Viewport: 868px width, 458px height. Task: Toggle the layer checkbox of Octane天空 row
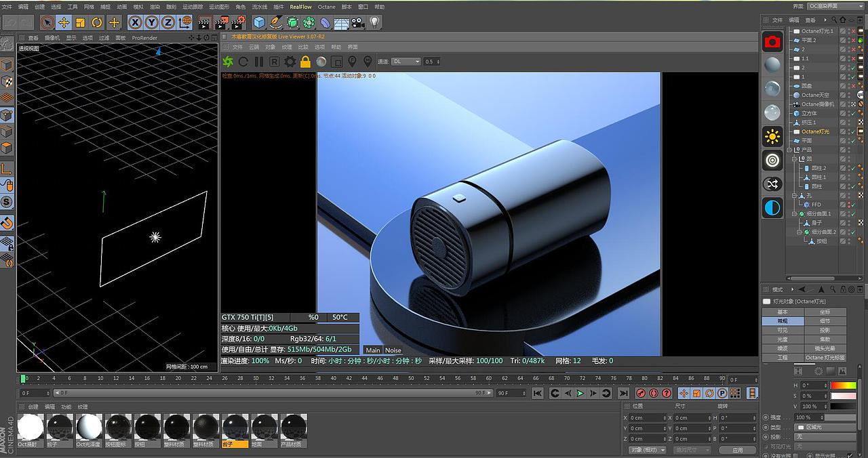coord(843,95)
